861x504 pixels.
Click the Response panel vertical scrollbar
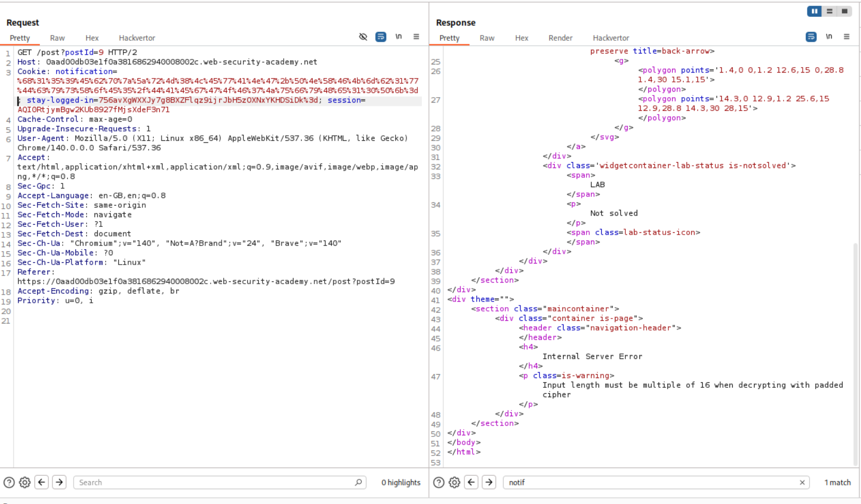(856, 355)
